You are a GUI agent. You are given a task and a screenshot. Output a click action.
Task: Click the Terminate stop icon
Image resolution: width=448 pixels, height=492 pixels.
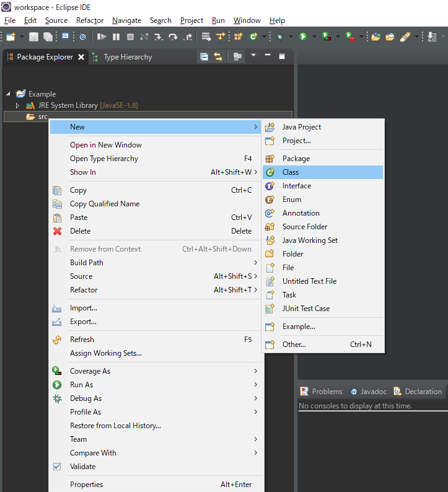point(130,37)
